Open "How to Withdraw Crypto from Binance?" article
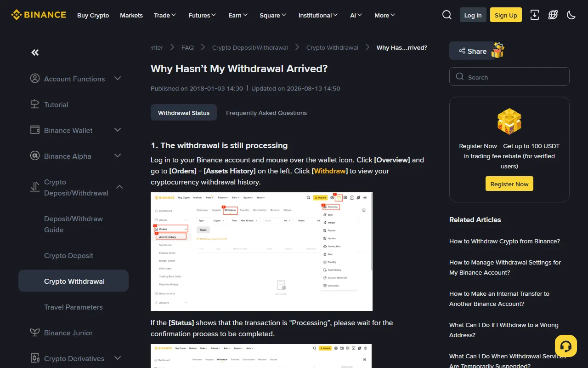 [x=504, y=241]
